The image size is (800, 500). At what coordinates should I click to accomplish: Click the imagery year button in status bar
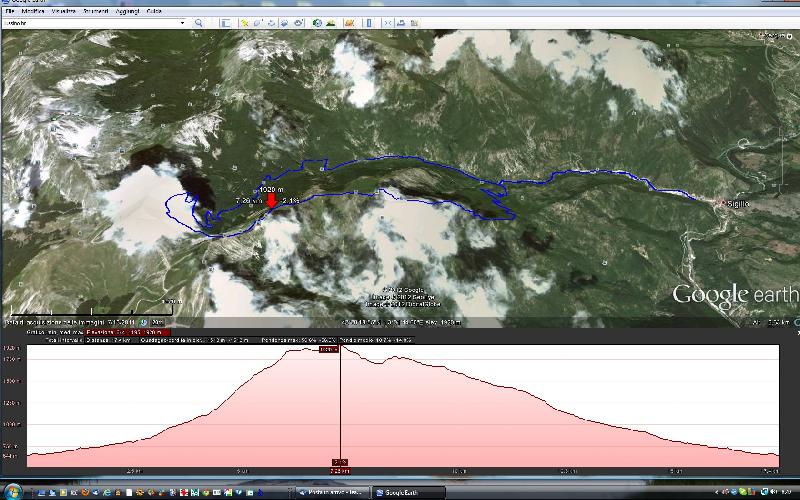158,322
